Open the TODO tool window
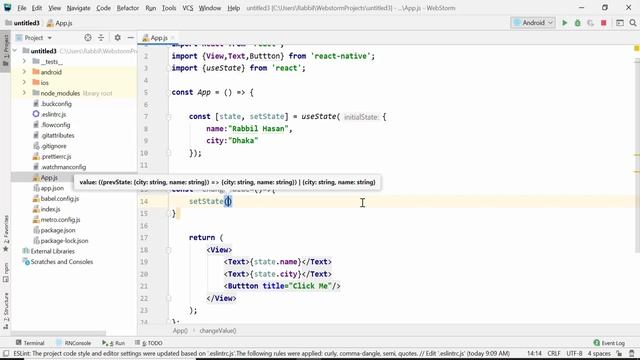The height and width of the screenshot is (360, 640). pyautogui.click(x=149, y=343)
